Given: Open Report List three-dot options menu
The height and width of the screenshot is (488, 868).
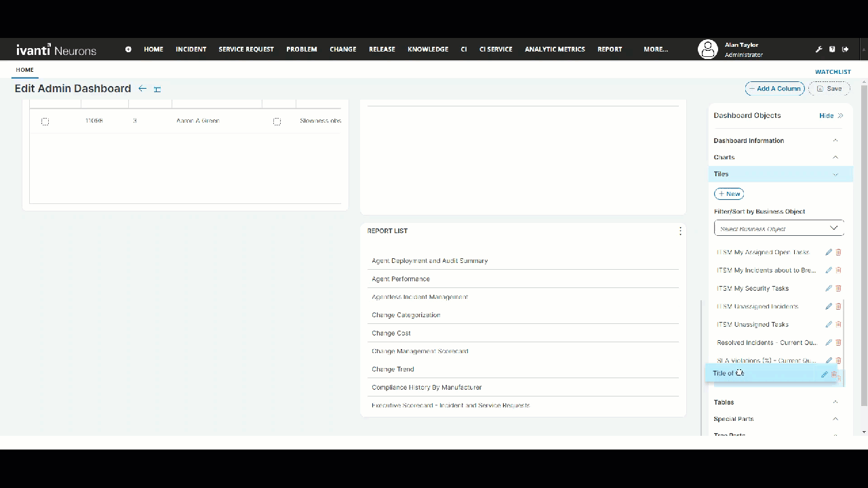Looking at the screenshot, I should [680, 231].
